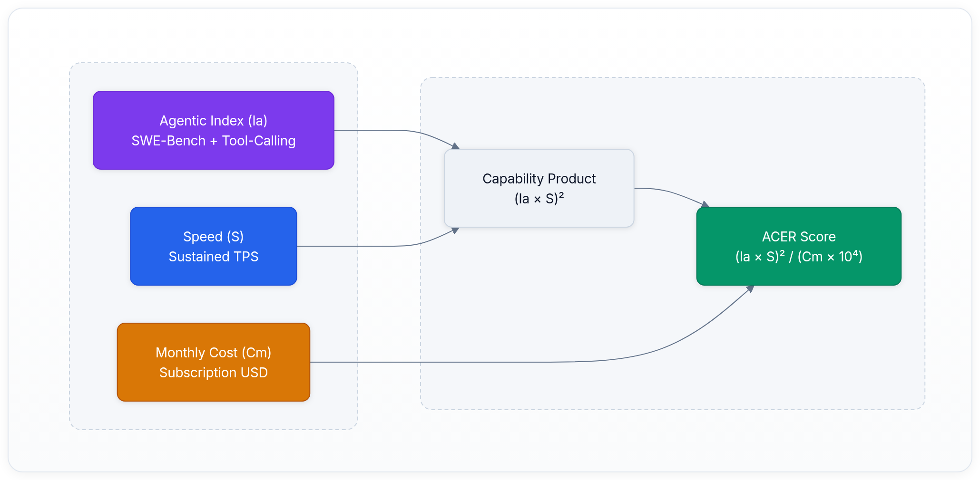Click the arrowhead at Capability Product's top edge
This screenshot has height=480, width=980.
[x=455, y=146]
